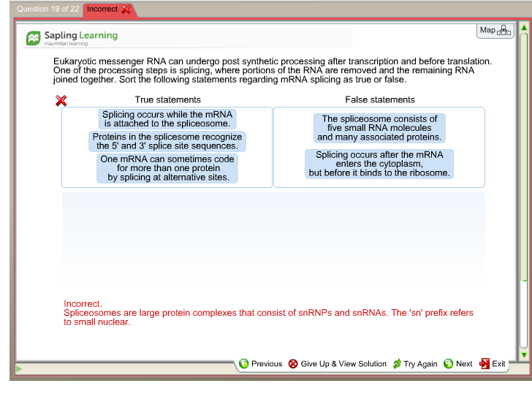Select 'Splicing occurs while the mRNA is attached' tile

coord(167,119)
